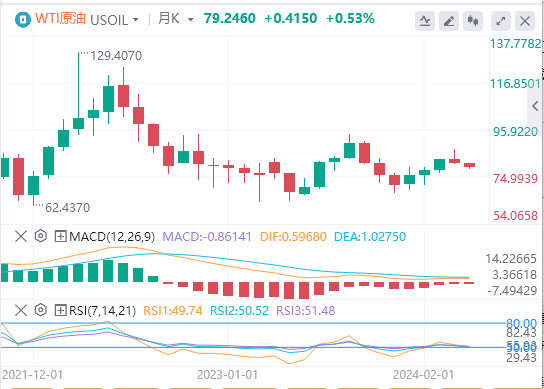Open RSI indicator settings

point(41,310)
